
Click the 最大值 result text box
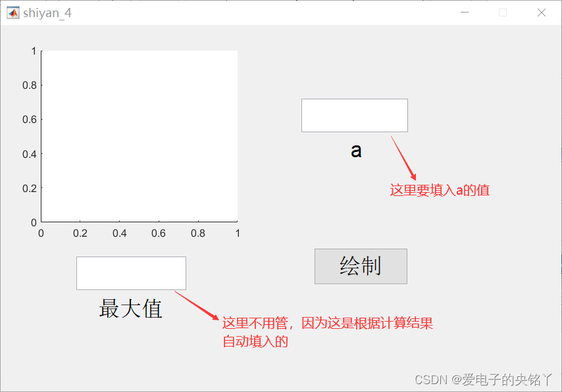click(x=131, y=273)
